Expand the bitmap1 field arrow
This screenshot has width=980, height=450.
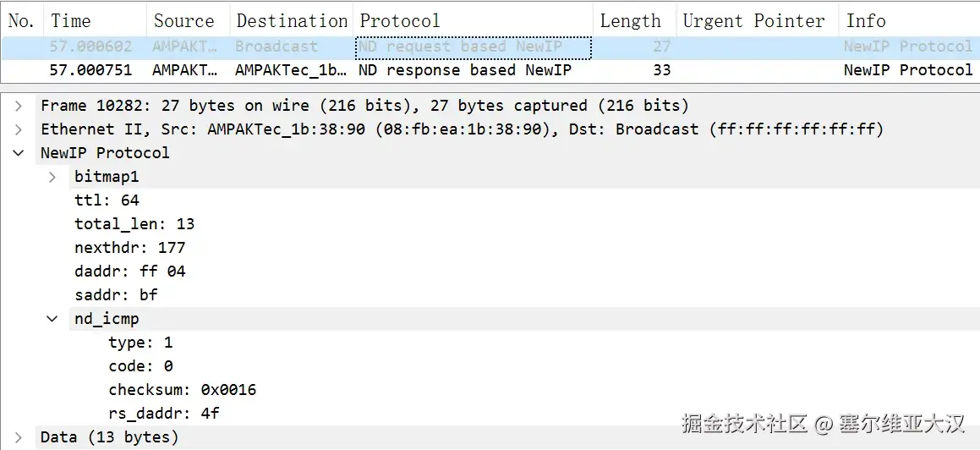52,177
